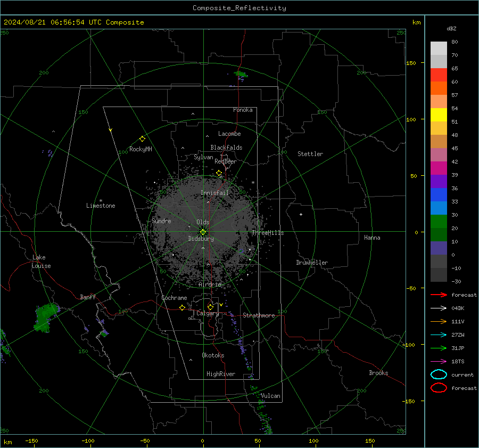Click the green 31JP arrow icon
Image resolution: width=479 pixels, height=448 pixels.
point(439,348)
